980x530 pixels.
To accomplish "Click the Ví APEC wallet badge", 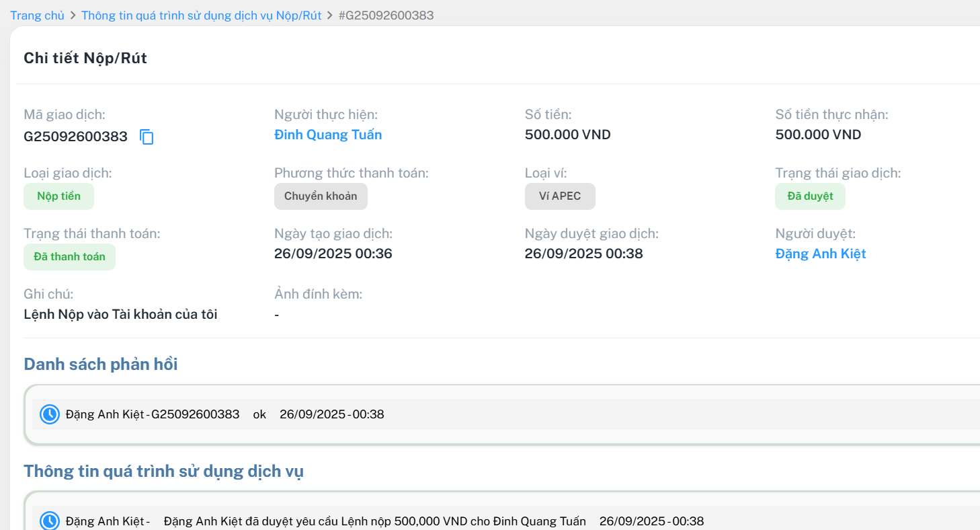I will tap(559, 196).
